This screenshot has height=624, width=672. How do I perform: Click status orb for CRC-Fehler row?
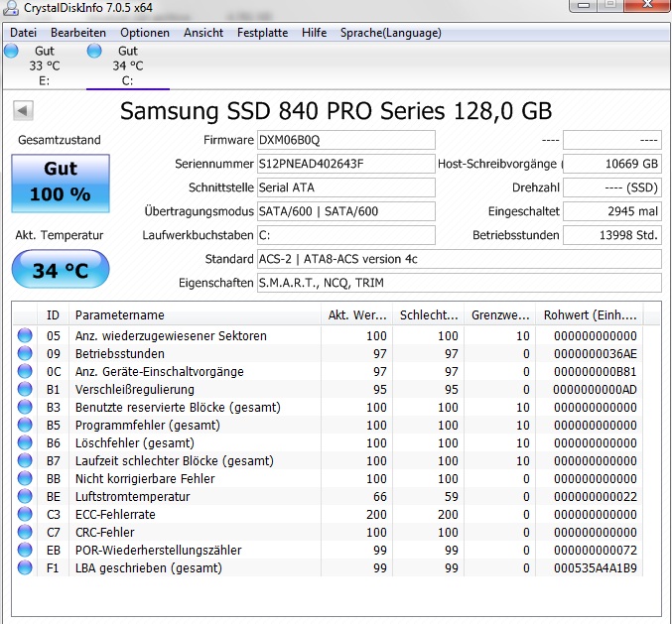tap(25, 532)
